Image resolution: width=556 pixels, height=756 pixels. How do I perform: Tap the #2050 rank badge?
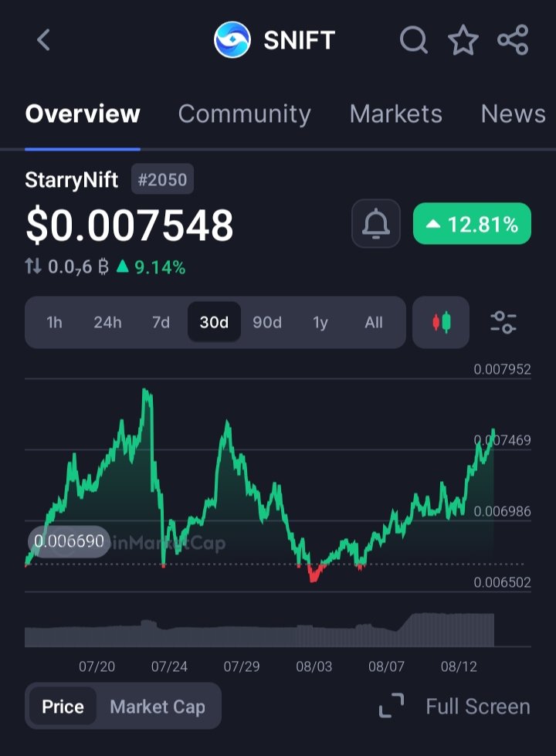coord(162,179)
